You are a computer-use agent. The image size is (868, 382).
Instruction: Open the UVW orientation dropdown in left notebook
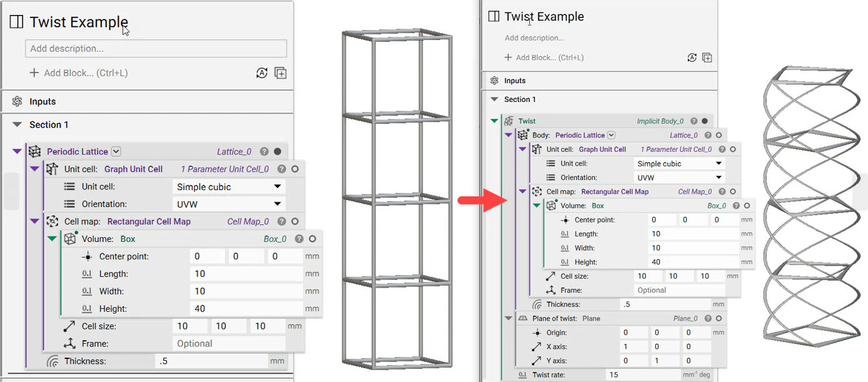[x=229, y=204]
